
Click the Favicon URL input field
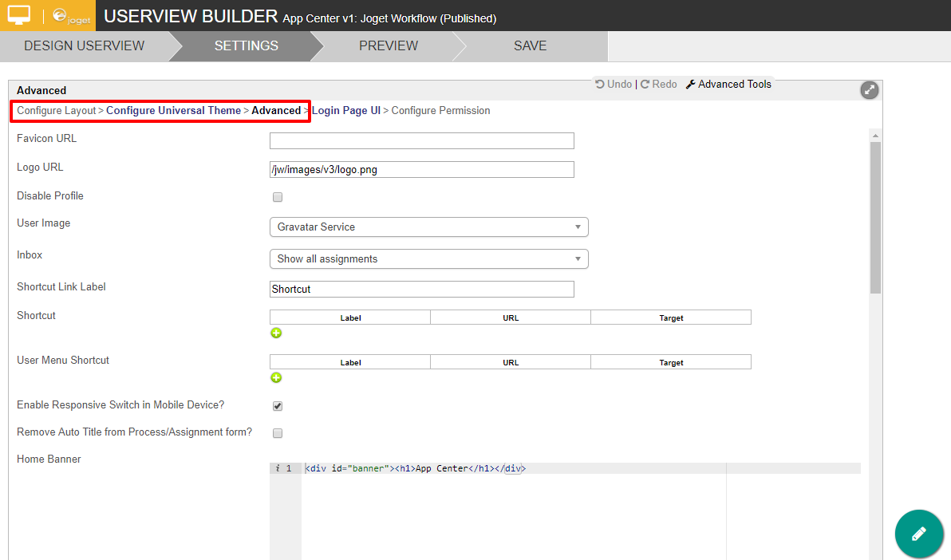tap(421, 141)
